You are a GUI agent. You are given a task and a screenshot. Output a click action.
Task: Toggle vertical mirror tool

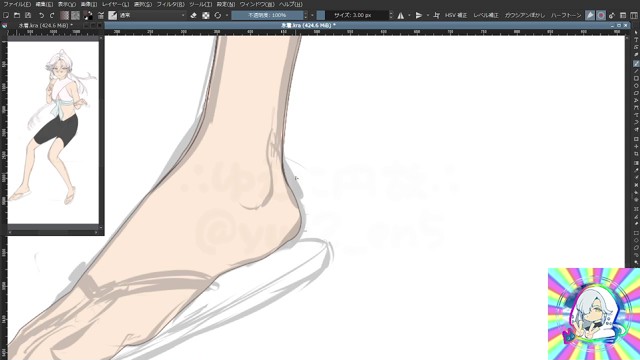pyautogui.click(x=418, y=16)
